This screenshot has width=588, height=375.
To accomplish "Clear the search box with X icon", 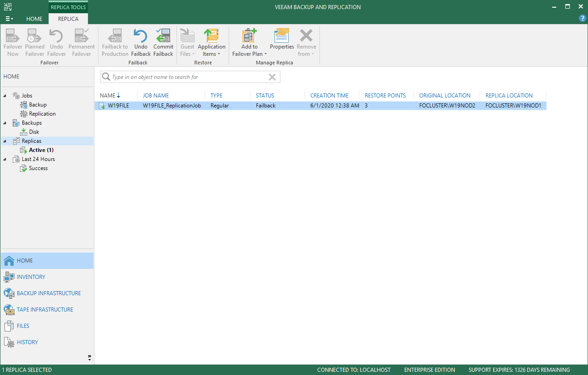I will [272, 77].
